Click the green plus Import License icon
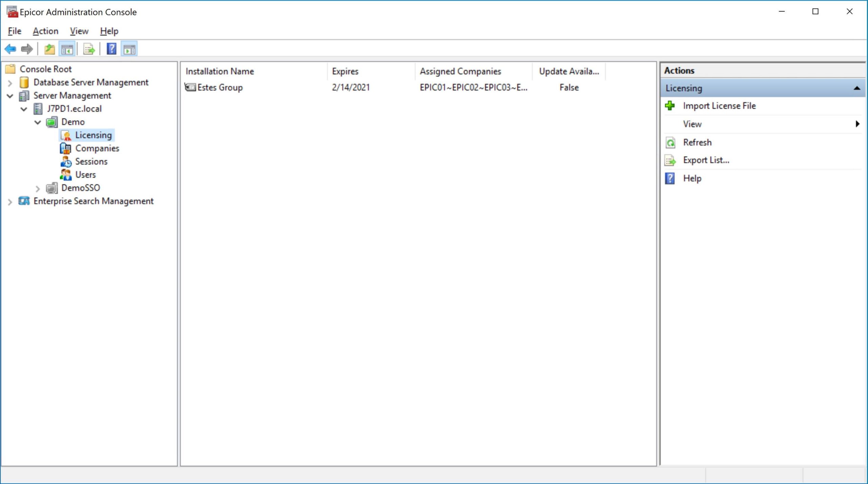Screen dimensions: 868x484 click(670, 106)
